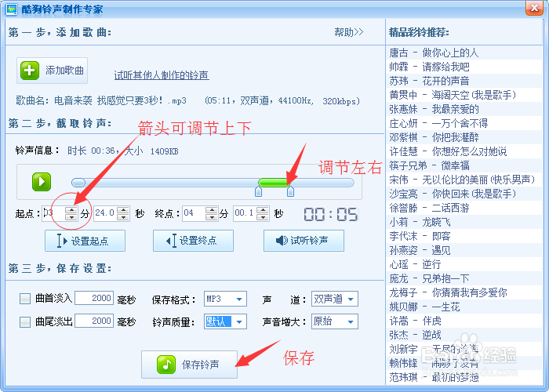Click the fade-out 2000 milliseconds field
This screenshot has width=549, height=392.
click(x=94, y=321)
